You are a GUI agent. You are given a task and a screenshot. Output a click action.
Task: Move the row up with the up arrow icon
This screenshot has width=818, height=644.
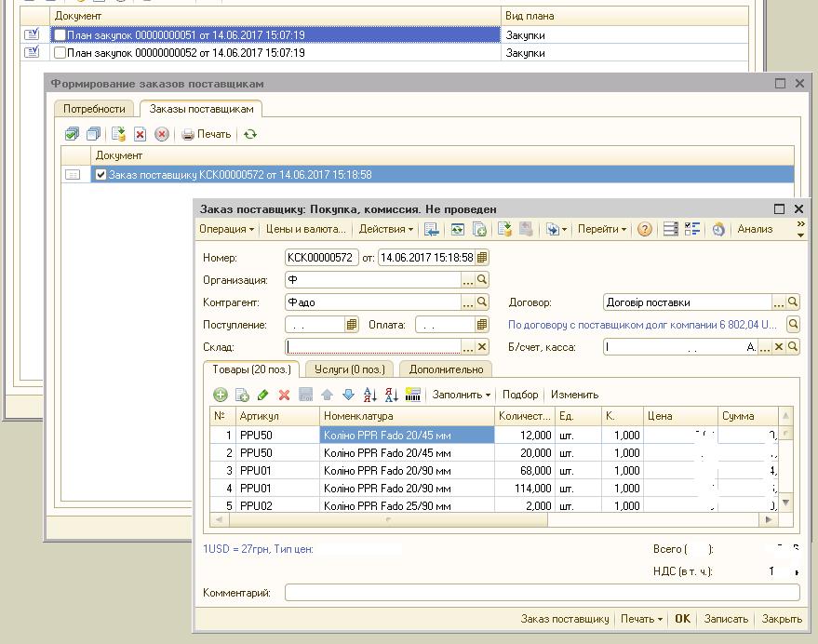tap(327, 396)
